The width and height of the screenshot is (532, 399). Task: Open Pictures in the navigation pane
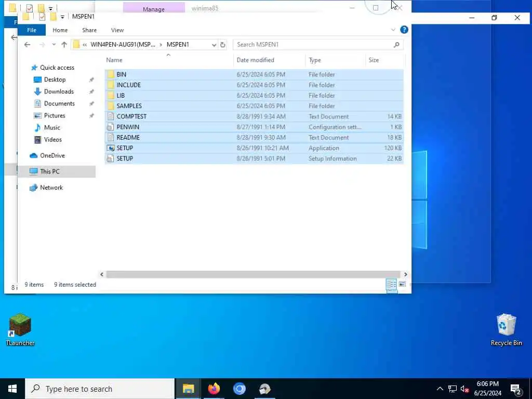point(54,115)
